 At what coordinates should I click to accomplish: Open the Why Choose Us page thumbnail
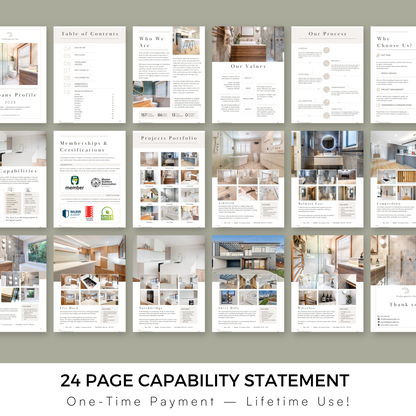[393, 75]
